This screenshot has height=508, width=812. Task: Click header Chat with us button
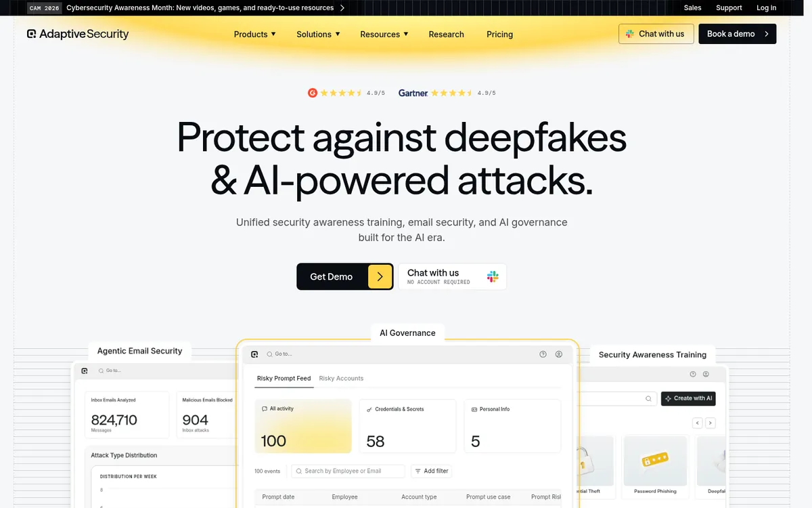click(656, 34)
